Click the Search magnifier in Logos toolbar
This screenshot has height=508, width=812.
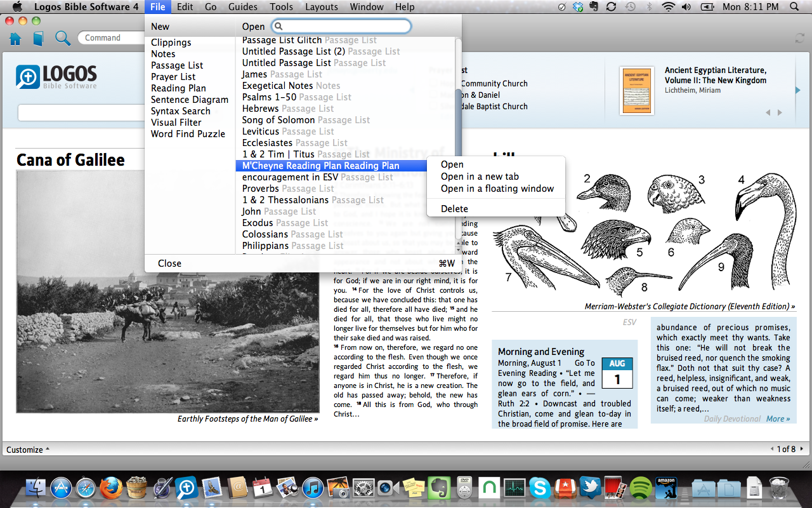coord(63,38)
